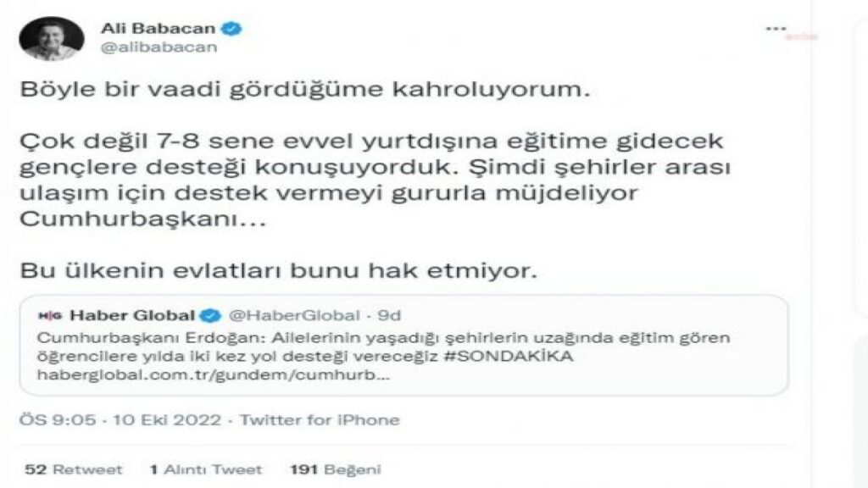Click the Haber Global logo icon
The width and height of the screenshot is (868, 488).
(x=49, y=316)
